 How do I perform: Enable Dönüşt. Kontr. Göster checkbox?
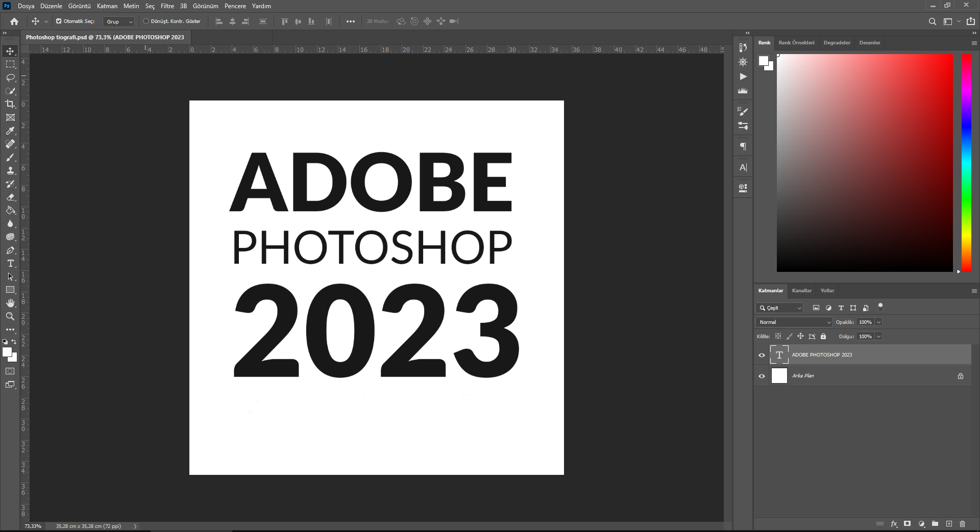[x=146, y=21]
